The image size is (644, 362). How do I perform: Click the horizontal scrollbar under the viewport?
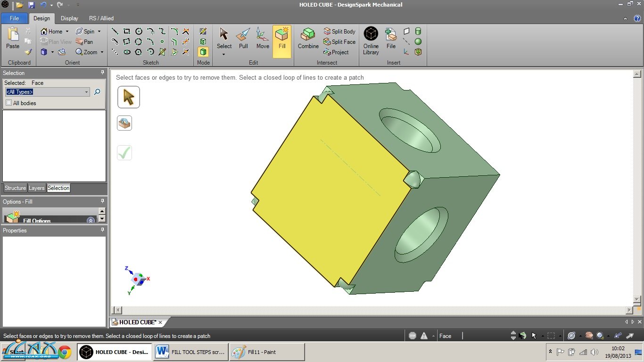point(372,310)
